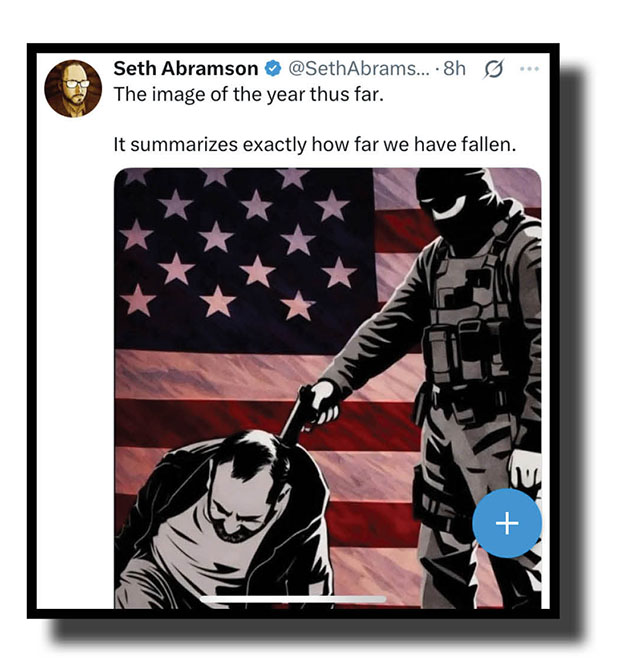
Task: Click the star field of the flag
Action: [244, 259]
